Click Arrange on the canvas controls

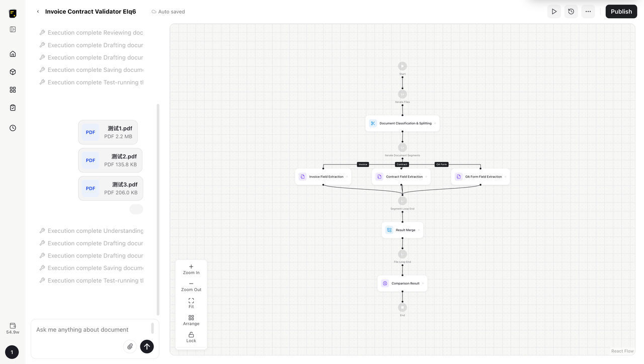pos(191,320)
